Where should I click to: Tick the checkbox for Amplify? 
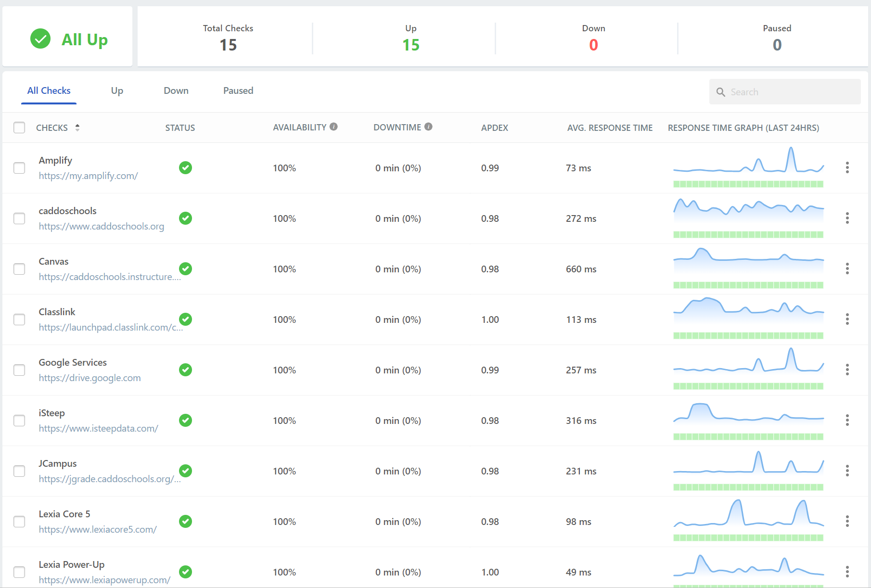point(19,168)
